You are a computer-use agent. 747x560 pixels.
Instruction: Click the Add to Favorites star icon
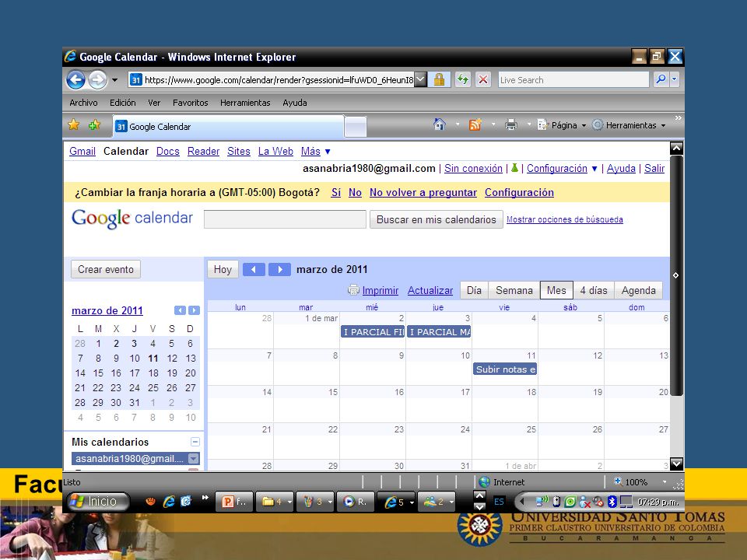[94, 124]
